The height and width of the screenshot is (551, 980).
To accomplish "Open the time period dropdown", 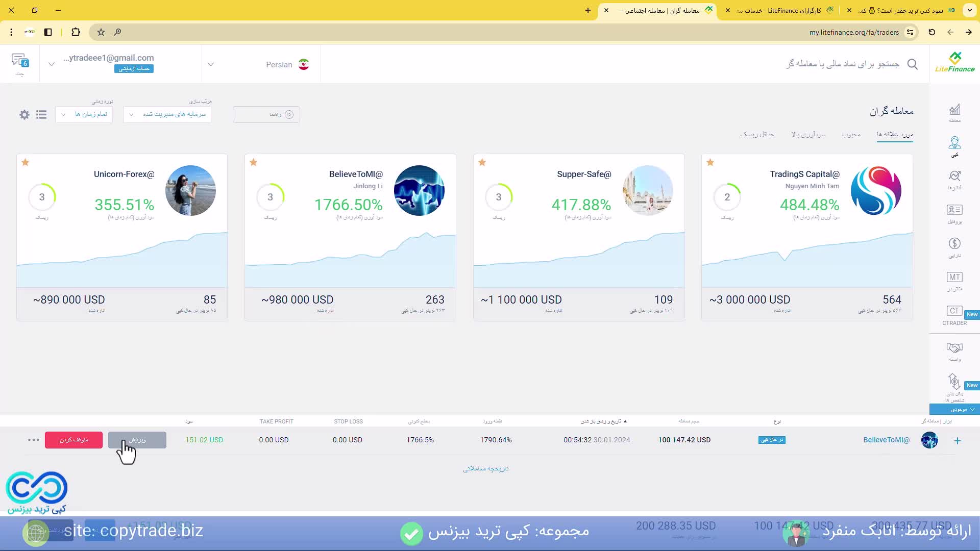I will point(84,114).
